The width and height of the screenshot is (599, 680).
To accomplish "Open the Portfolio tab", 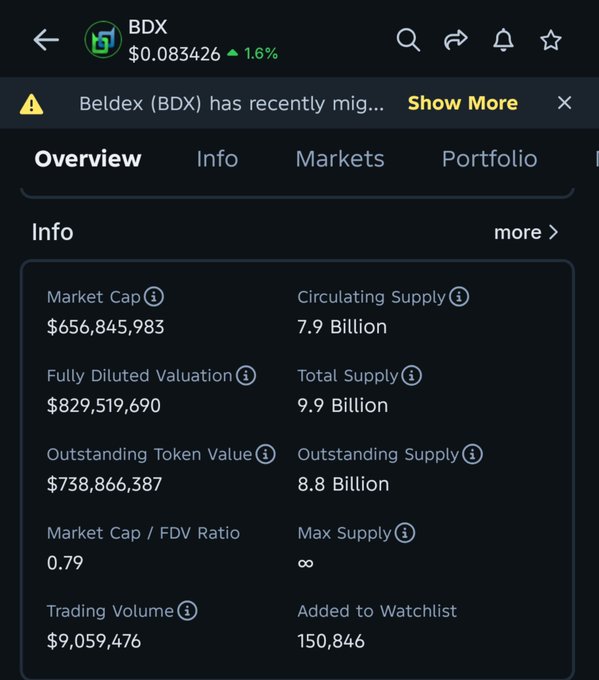I will (x=490, y=159).
